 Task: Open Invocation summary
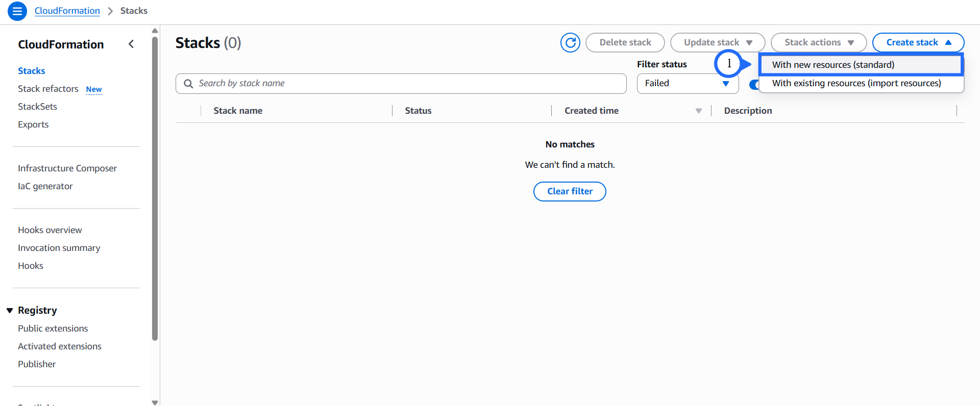tap(59, 248)
